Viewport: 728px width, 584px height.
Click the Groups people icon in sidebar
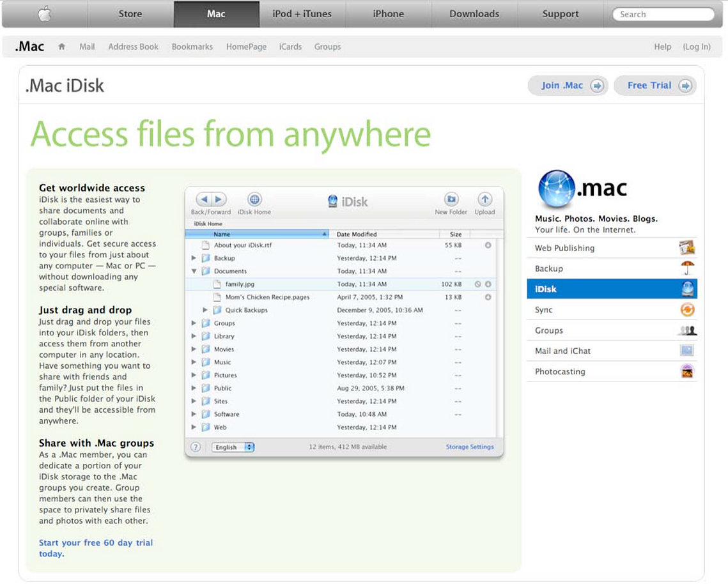click(688, 330)
